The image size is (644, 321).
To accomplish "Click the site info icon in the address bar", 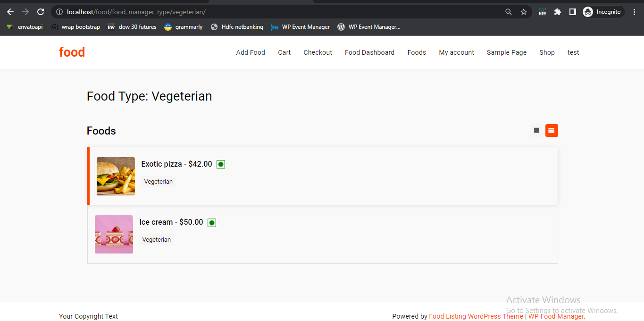I will point(59,12).
